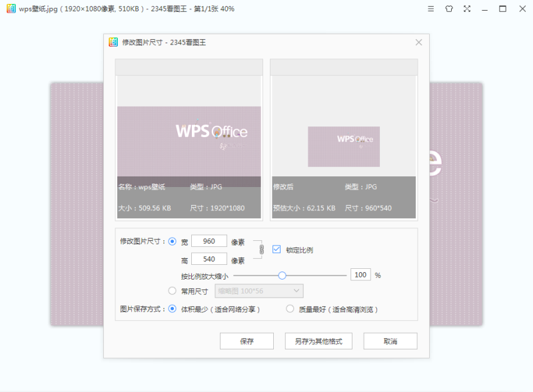Click the 另存为其他格式 button
Image resolution: width=533 pixels, height=392 pixels.
tap(318, 341)
